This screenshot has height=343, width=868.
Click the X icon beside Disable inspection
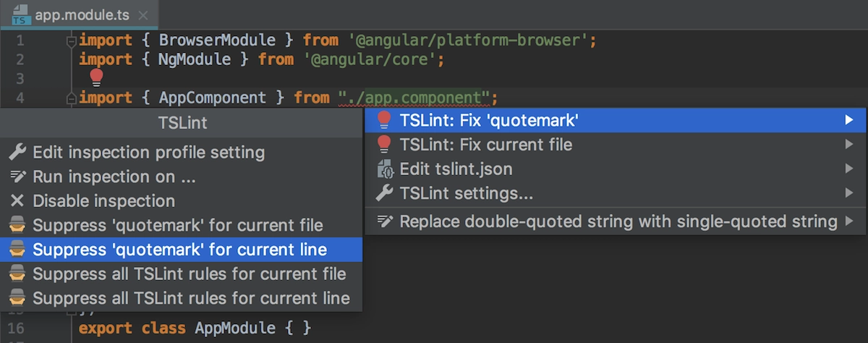(x=18, y=201)
